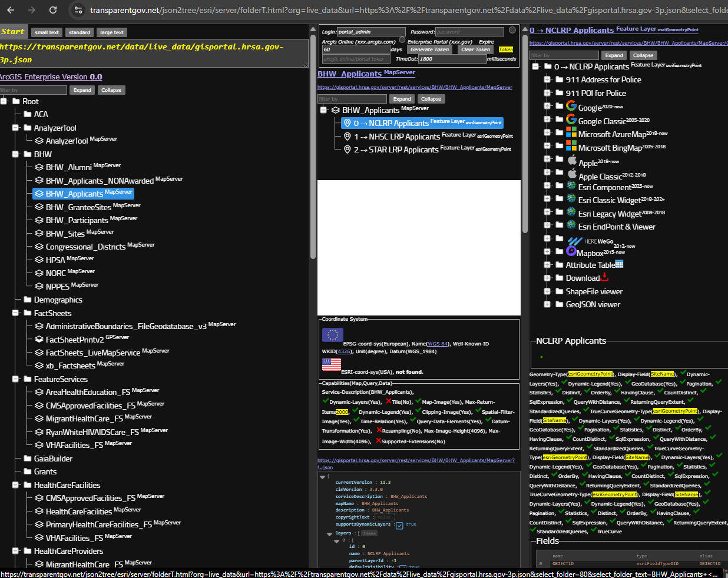
Task: Expand the 911 Address for Police folder
Action: tap(547, 79)
